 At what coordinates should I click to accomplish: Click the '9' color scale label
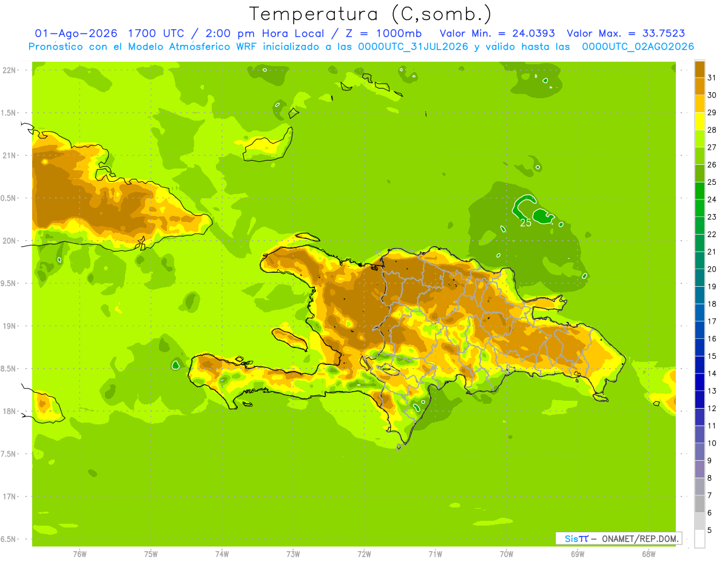click(x=710, y=461)
